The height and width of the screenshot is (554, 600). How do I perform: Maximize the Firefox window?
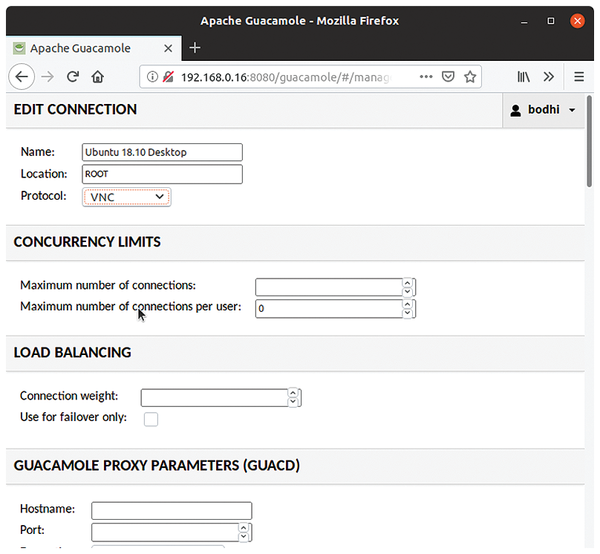pos(551,21)
